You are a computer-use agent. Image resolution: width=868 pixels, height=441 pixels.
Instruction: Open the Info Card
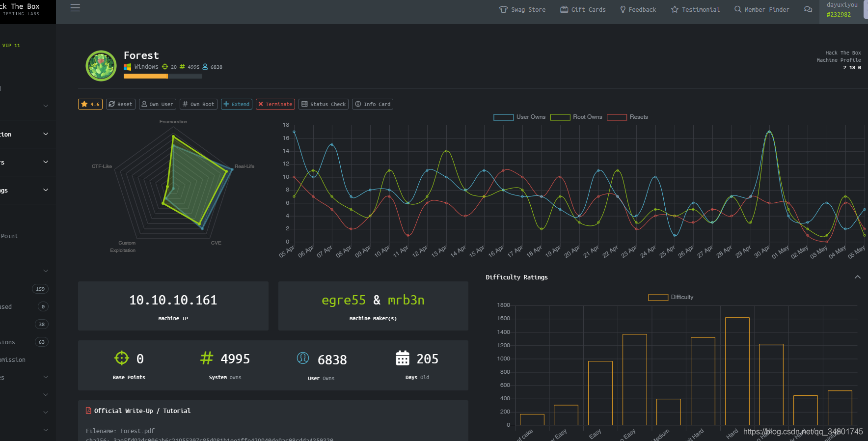373,104
